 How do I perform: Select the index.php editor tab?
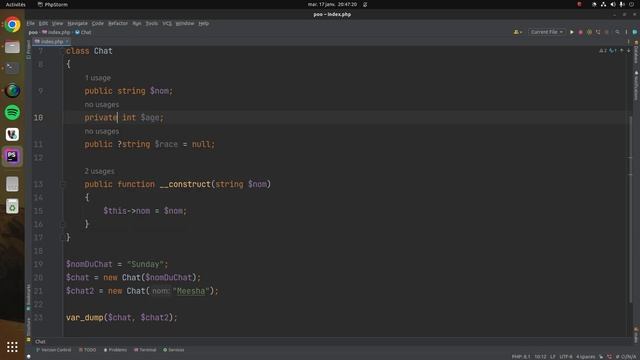coord(50,41)
